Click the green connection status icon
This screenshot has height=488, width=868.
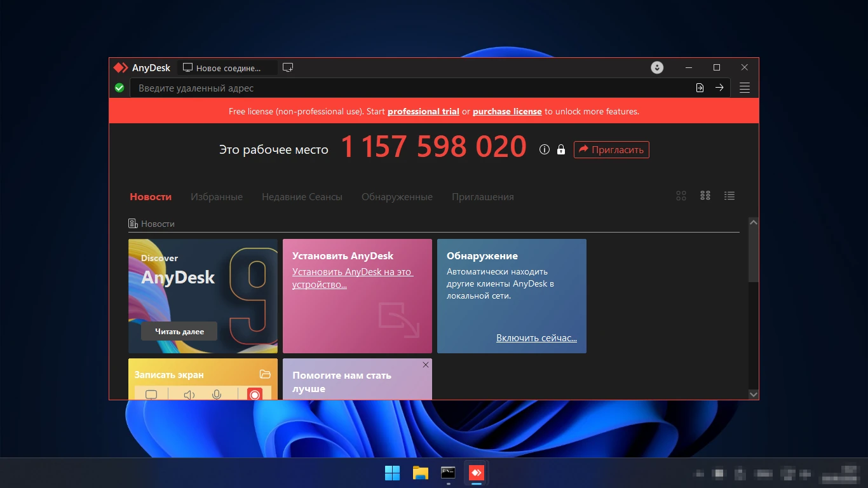pyautogui.click(x=119, y=88)
